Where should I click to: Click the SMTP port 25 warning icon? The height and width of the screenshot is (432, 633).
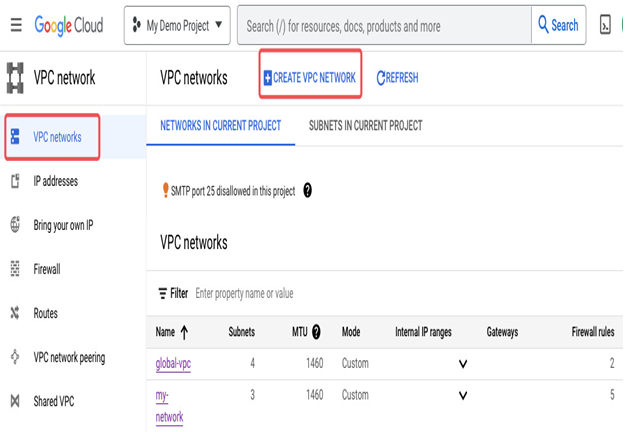[x=165, y=190]
